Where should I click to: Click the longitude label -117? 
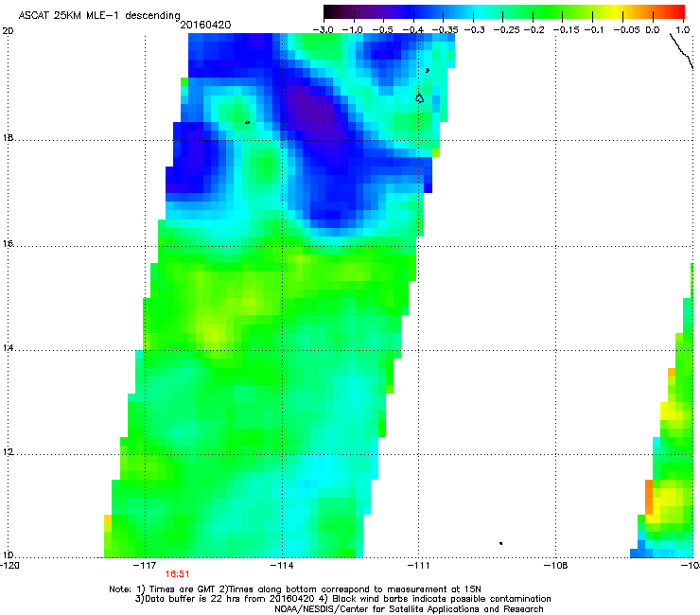145,566
